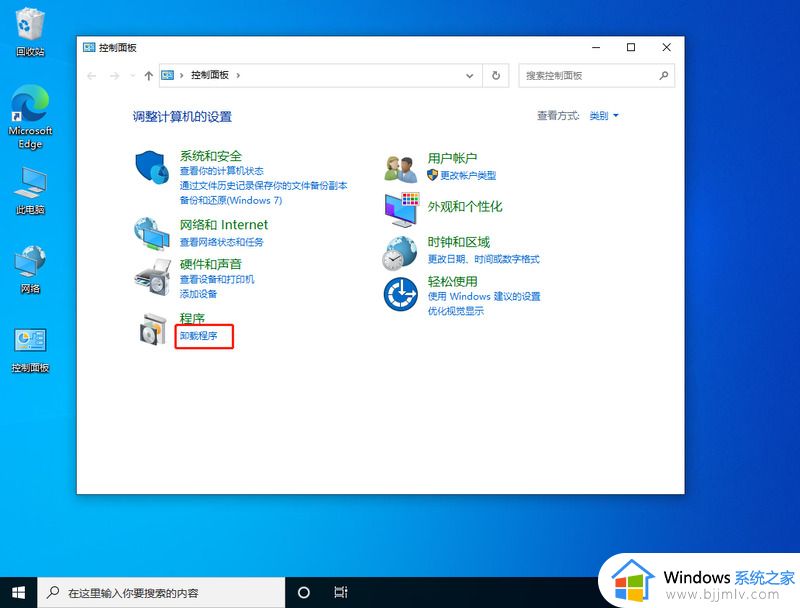This screenshot has width=800, height=608.
Task: Open the recent locations arrow beside forward button
Action: tap(133, 75)
